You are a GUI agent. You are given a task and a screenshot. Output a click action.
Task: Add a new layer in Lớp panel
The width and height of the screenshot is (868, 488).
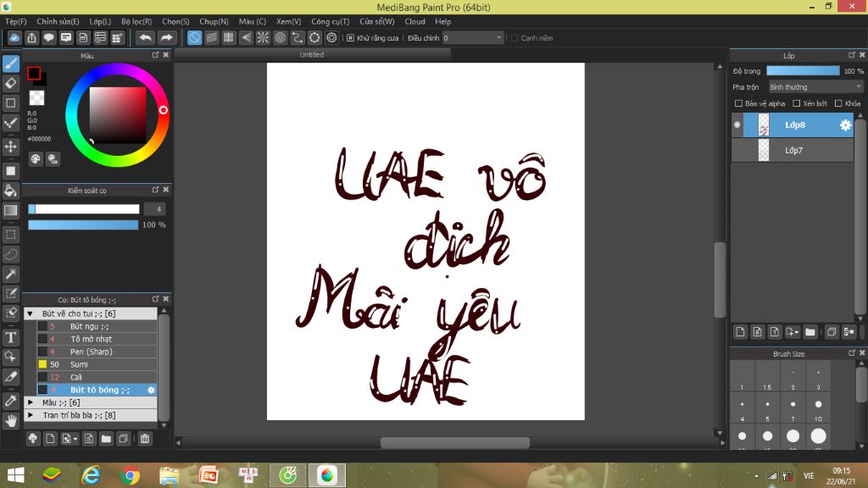point(740,332)
